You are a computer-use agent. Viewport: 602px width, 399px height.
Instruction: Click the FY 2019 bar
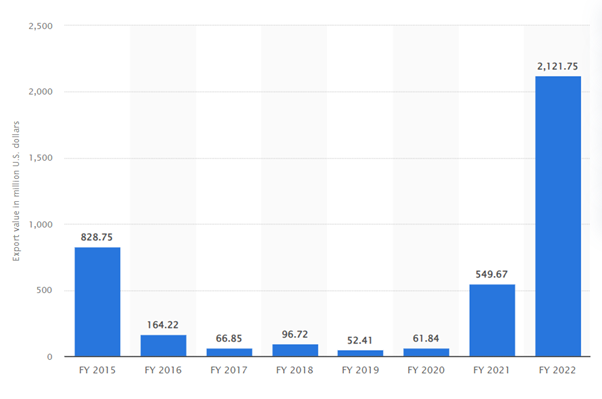[361, 353]
